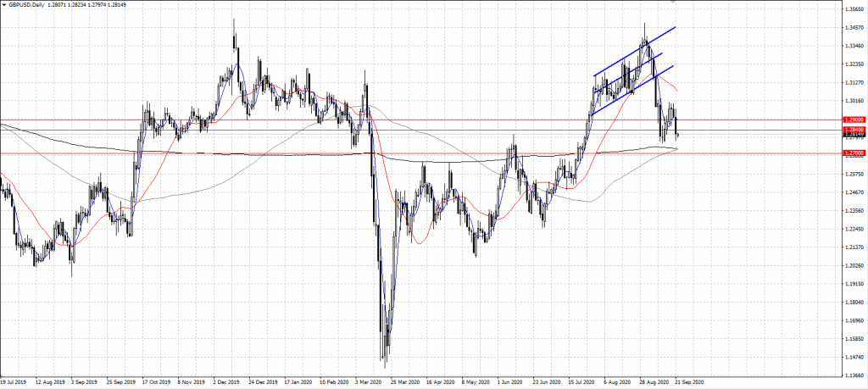Select the red horizontal line at 1.27000
The height and width of the screenshot is (389, 868).
(254, 153)
